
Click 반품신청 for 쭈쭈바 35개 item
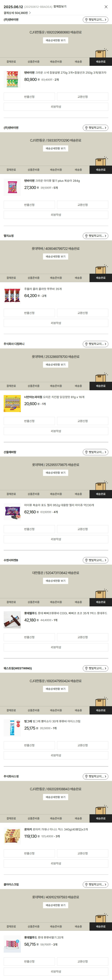(x=29, y=313)
